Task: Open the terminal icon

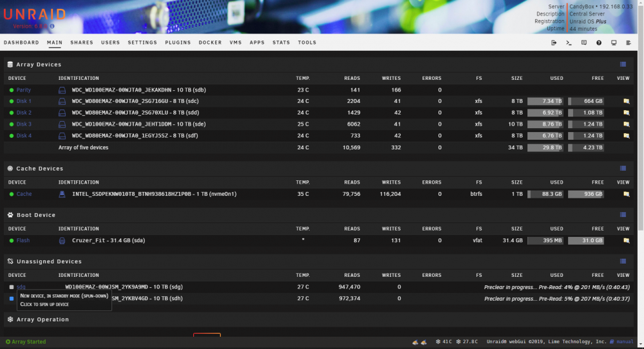Action: (x=569, y=42)
